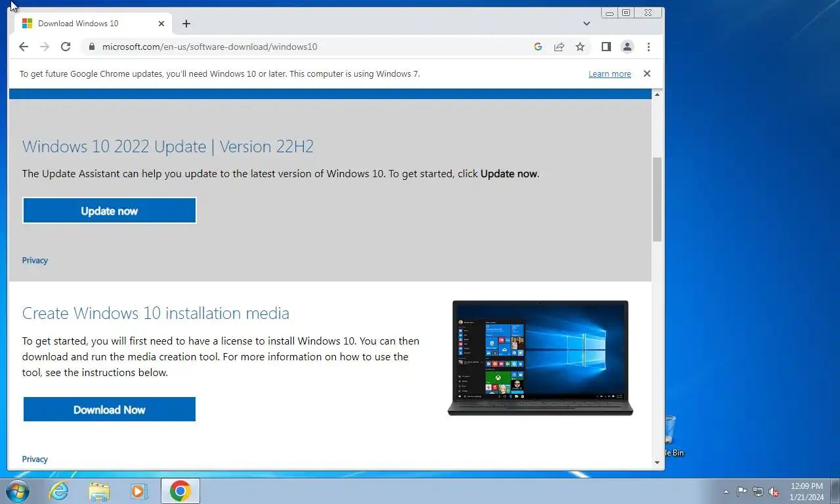Image resolution: width=840 pixels, height=504 pixels.
Task: Click the Download Now button
Action: tap(110, 409)
